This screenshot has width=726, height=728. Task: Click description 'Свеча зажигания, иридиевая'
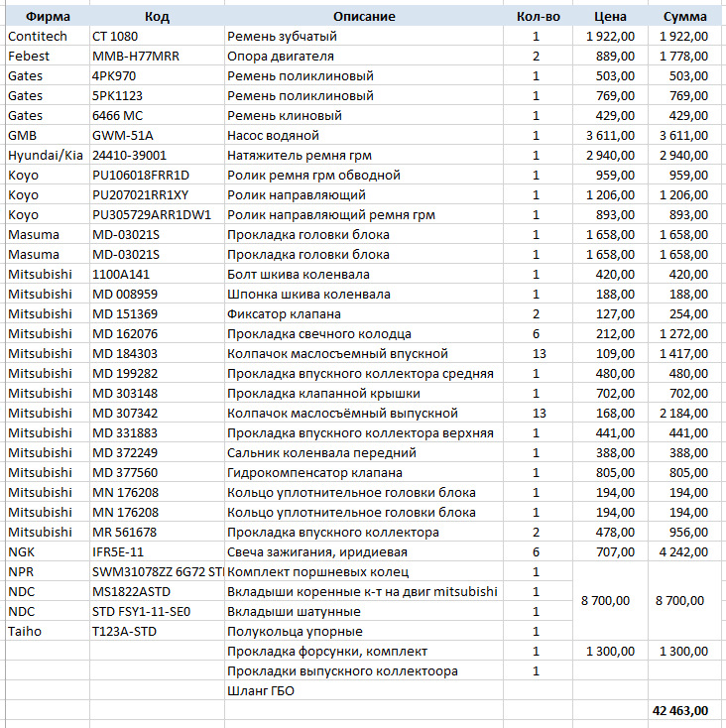click(364, 552)
